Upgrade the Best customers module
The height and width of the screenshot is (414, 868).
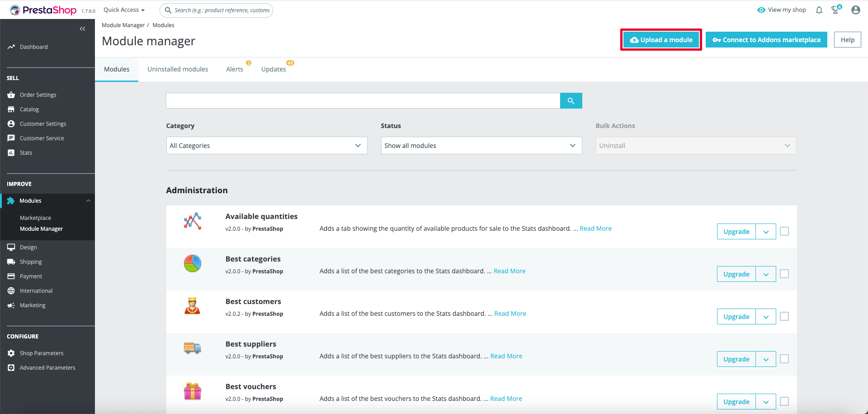pos(736,317)
